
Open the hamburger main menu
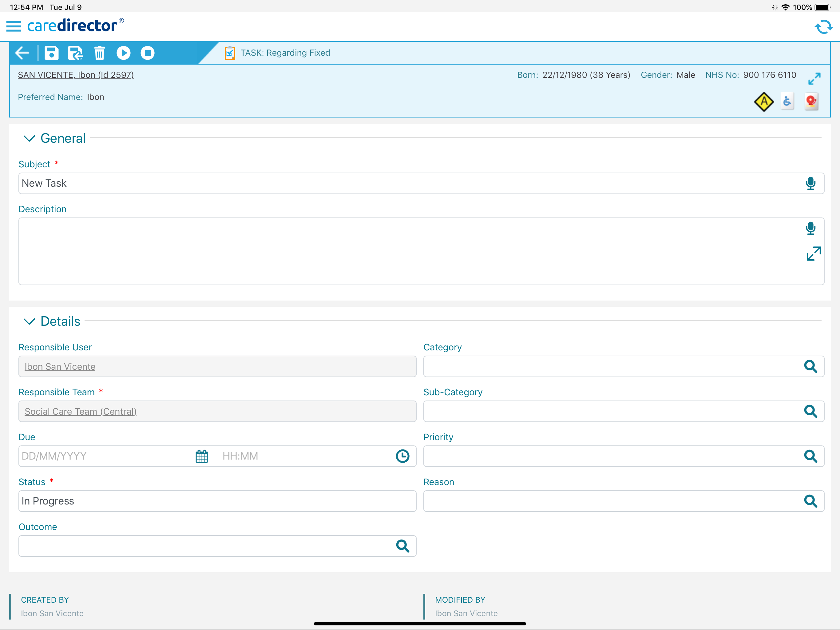click(14, 26)
